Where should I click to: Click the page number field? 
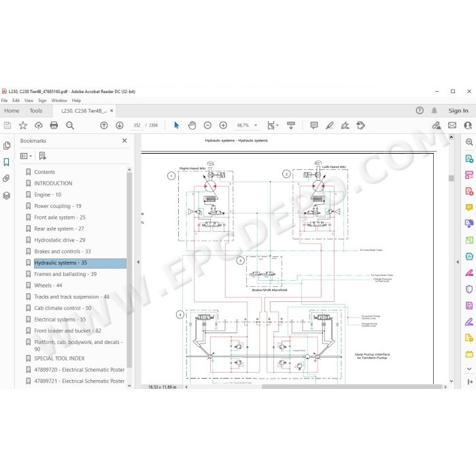pos(137,125)
